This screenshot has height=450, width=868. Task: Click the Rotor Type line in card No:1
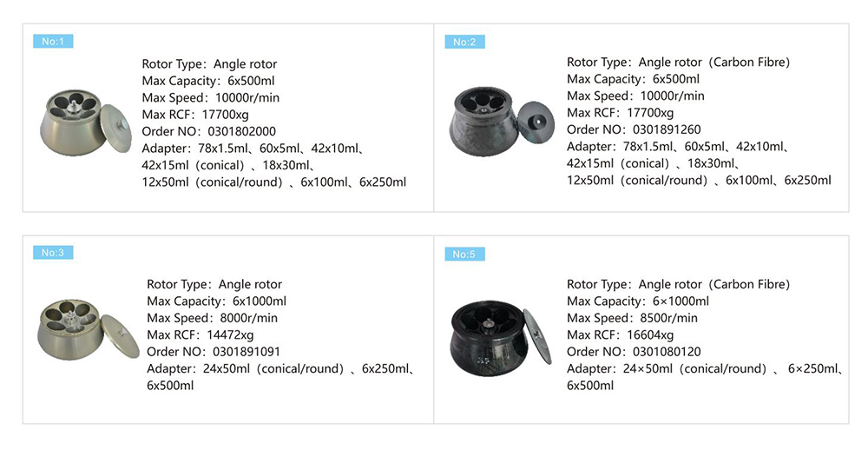(209, 64)
